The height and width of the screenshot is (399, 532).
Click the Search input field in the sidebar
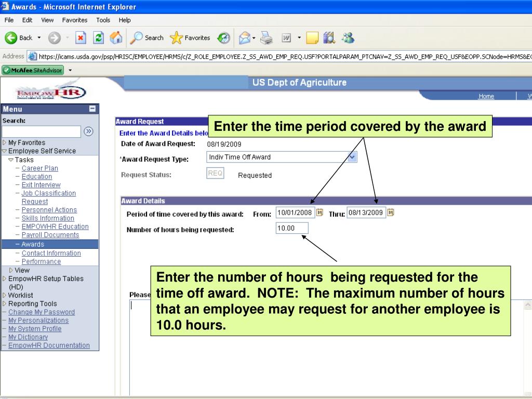[x=41, y=131]
